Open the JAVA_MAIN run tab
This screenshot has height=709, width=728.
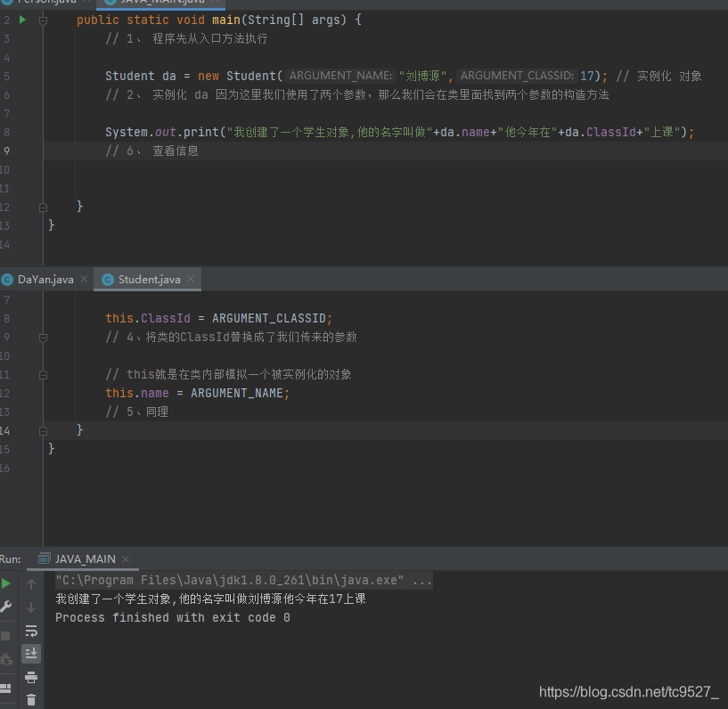[x=85, y=559]
